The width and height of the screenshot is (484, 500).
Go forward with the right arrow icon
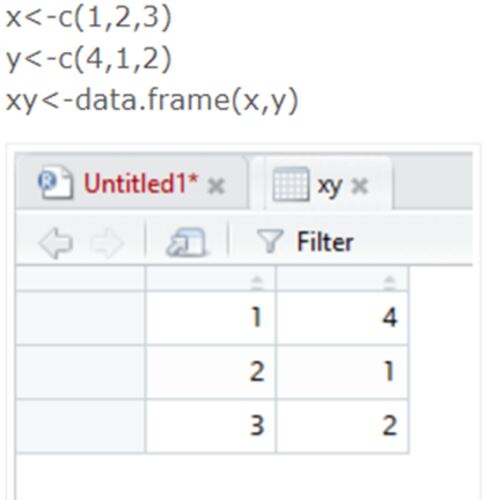click(x=107, y=243)
